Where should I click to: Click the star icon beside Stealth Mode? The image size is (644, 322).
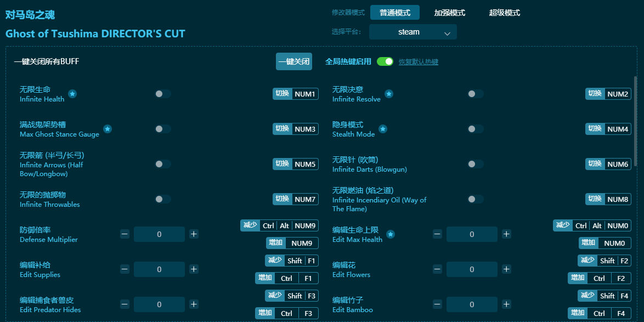coord(383,129)
